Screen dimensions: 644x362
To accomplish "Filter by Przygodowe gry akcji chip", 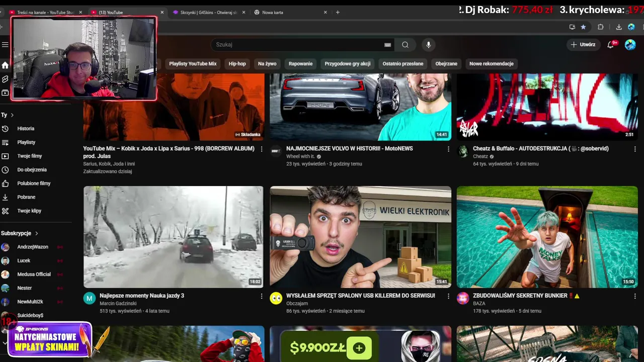I will tap(348, 64).
